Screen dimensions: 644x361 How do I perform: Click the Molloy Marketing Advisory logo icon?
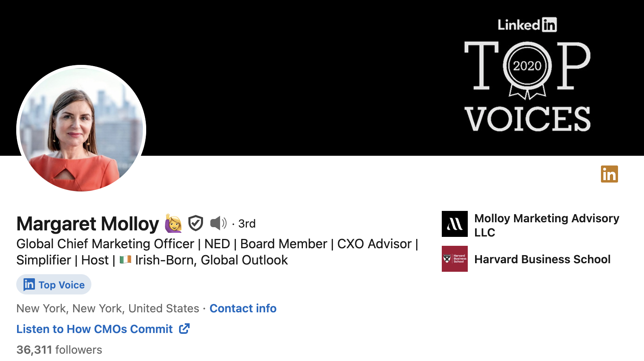point(454,224)
